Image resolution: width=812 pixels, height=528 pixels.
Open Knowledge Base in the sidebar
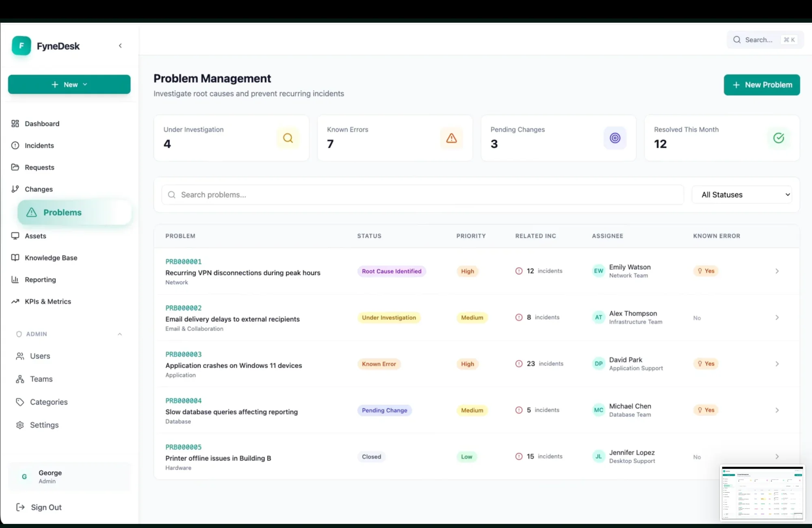(x=51, y=258)
